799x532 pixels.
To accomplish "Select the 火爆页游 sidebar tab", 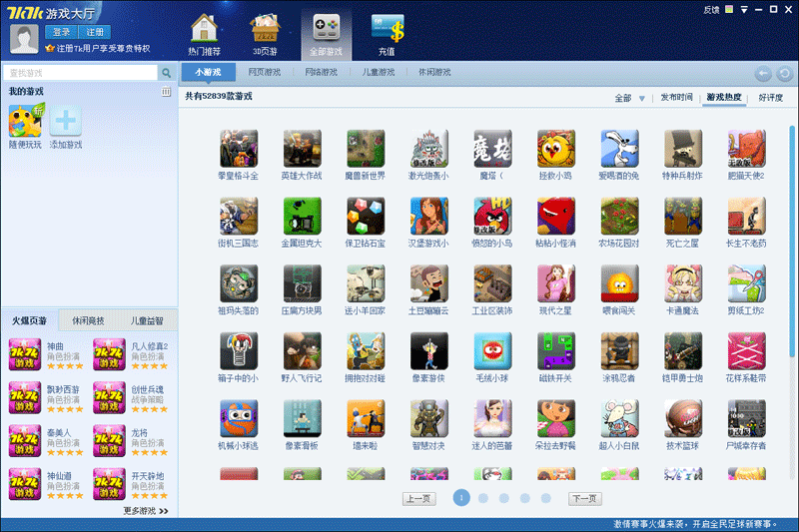I will click(x=30, y=320).
